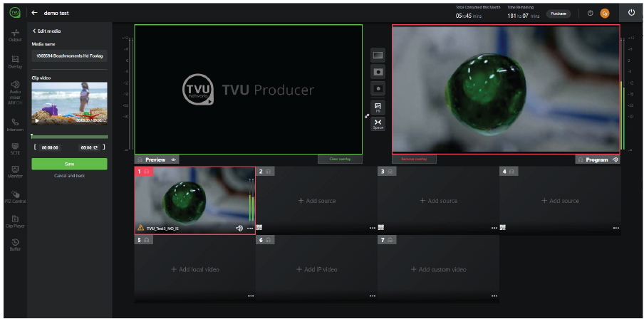Click clip start time 00:00:00 field

(x=50, y=147)
